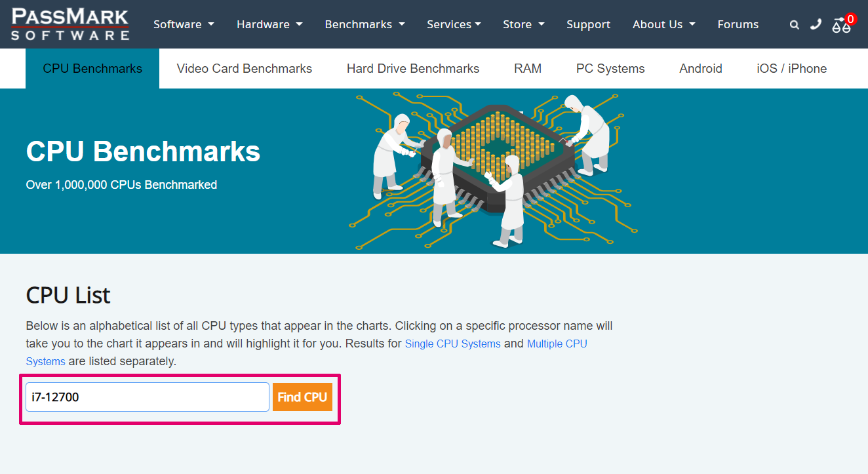Click the CPU chip technicians illustration
The image size is (868, 474).
click(493, 170)
